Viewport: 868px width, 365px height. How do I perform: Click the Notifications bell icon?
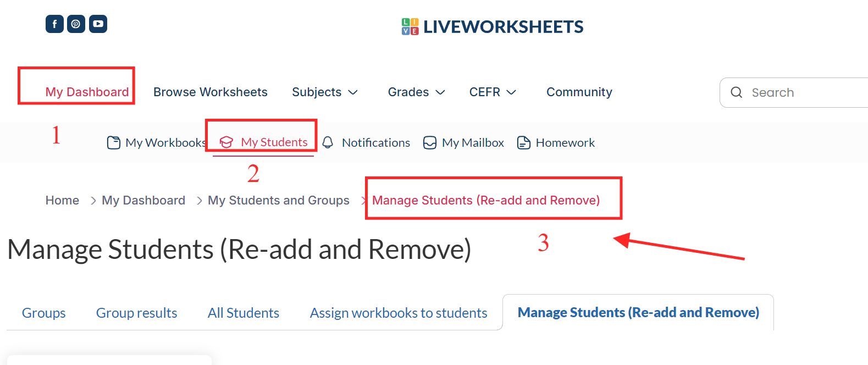pos(328,143)
